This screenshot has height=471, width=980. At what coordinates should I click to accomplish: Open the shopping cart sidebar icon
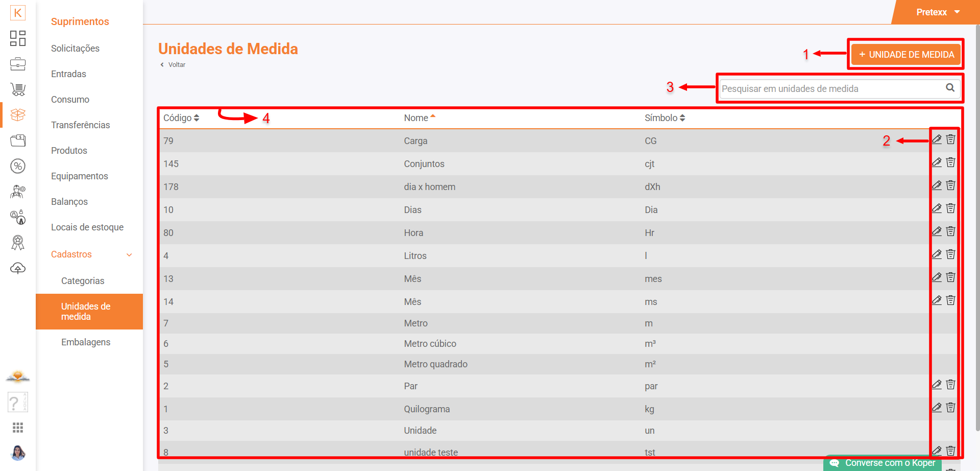point(18,89)
